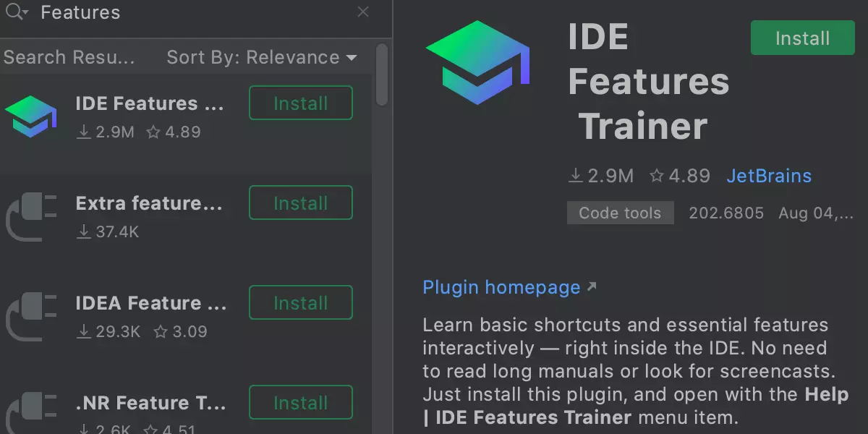Install the .NR Feature plugin

[301, 403]
